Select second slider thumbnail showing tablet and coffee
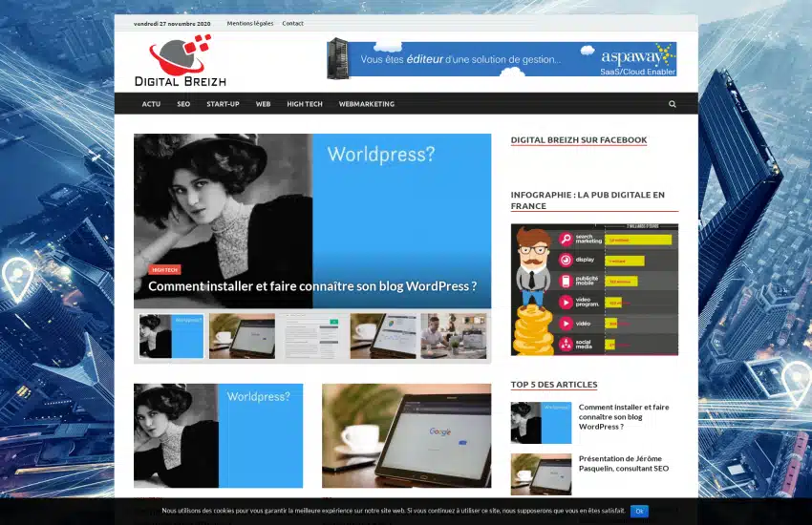This screenshot has width=812, height=525. (x=242, y=336)
